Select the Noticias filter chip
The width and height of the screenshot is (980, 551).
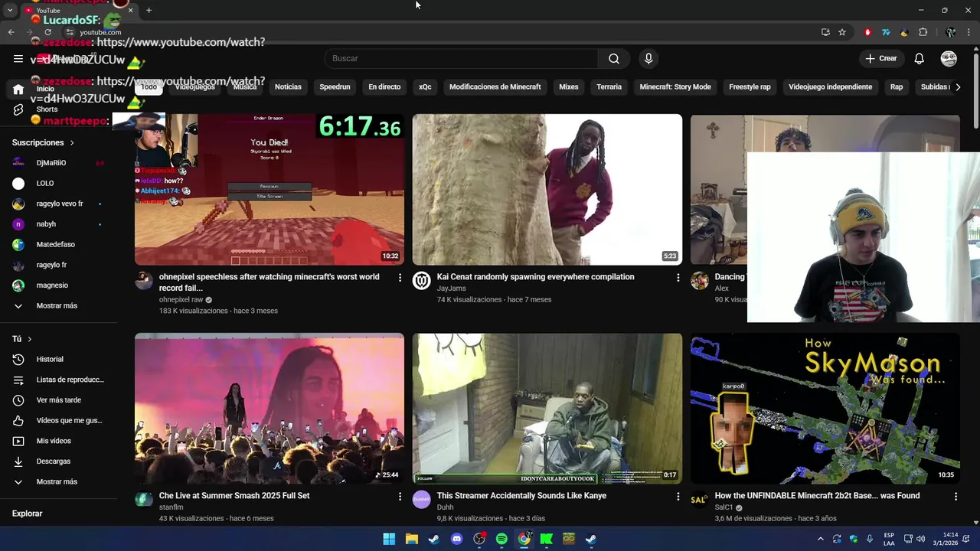288,86
